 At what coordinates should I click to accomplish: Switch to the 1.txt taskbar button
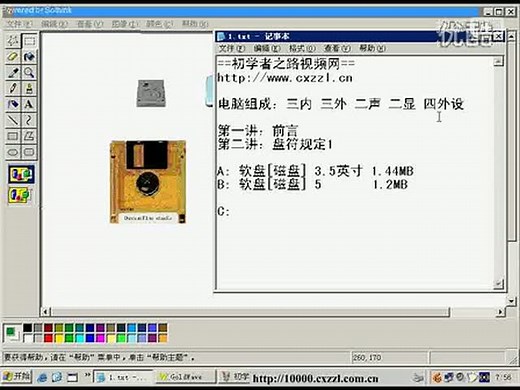[124, 377]
